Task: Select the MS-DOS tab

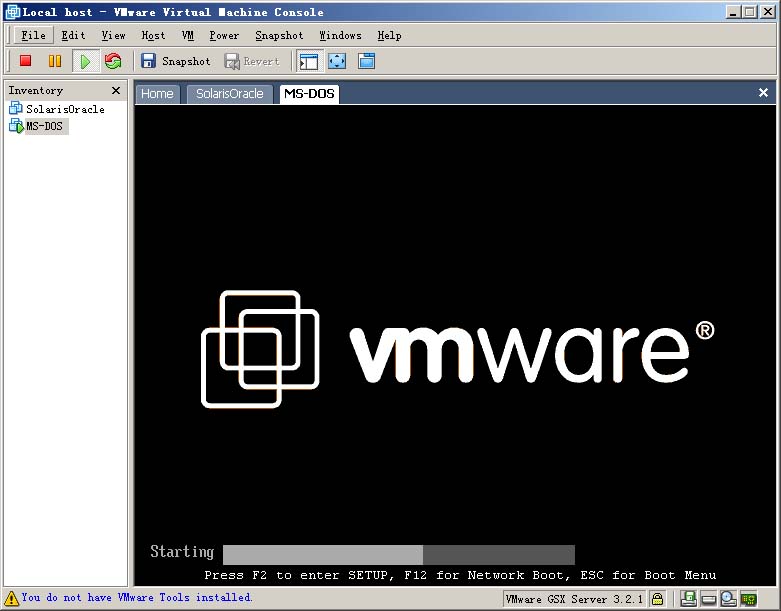Action: pyautogui.click(x=309, y=94)
